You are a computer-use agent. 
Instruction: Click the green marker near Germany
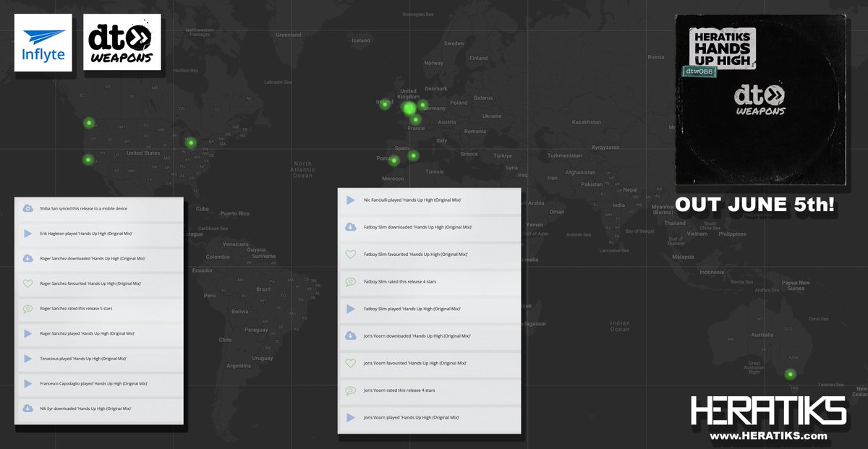pos(423,105)
